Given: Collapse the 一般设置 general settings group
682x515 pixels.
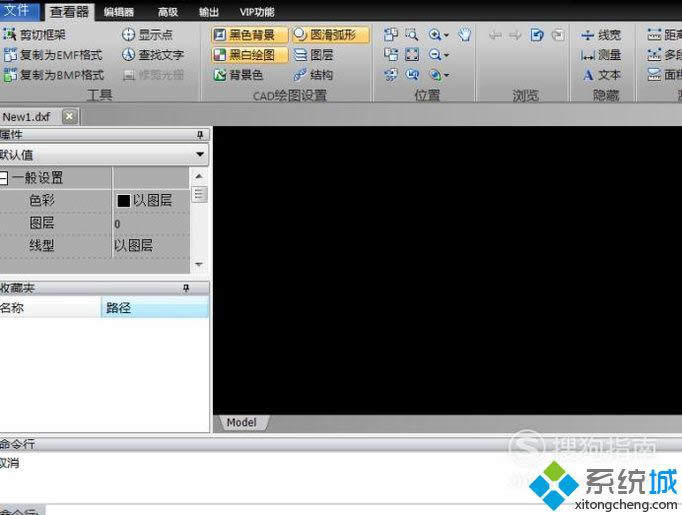Looking at the screenshot, I should pyautogui.click(x=3, y=177).
